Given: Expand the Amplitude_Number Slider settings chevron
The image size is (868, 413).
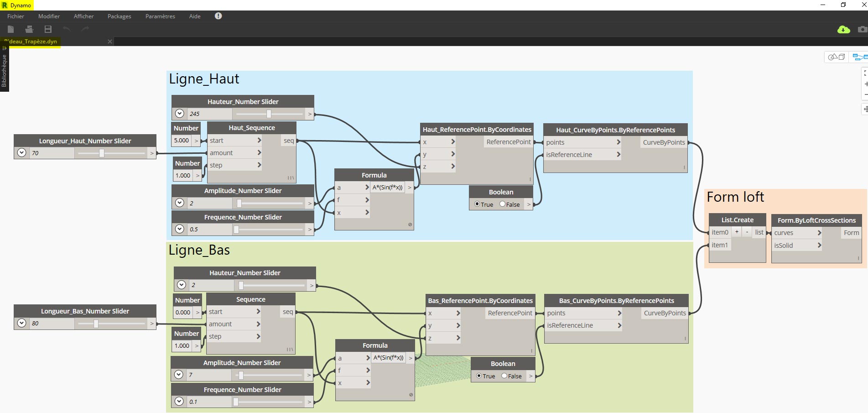Looking at the screenshot, I should click(179, 202).
